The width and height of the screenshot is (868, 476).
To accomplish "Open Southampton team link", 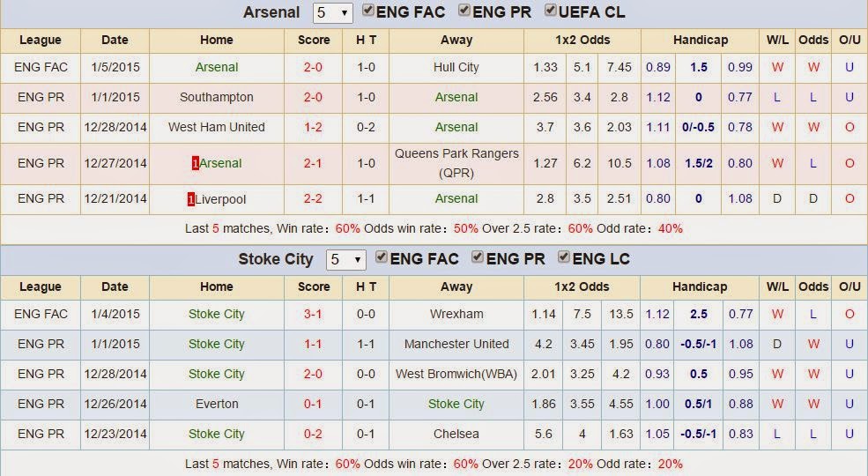I will point(217,98).
